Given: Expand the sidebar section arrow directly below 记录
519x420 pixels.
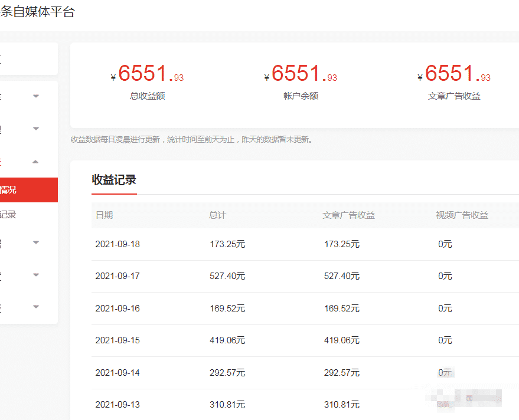Looking at the screenshot, I should coord(36,242).
